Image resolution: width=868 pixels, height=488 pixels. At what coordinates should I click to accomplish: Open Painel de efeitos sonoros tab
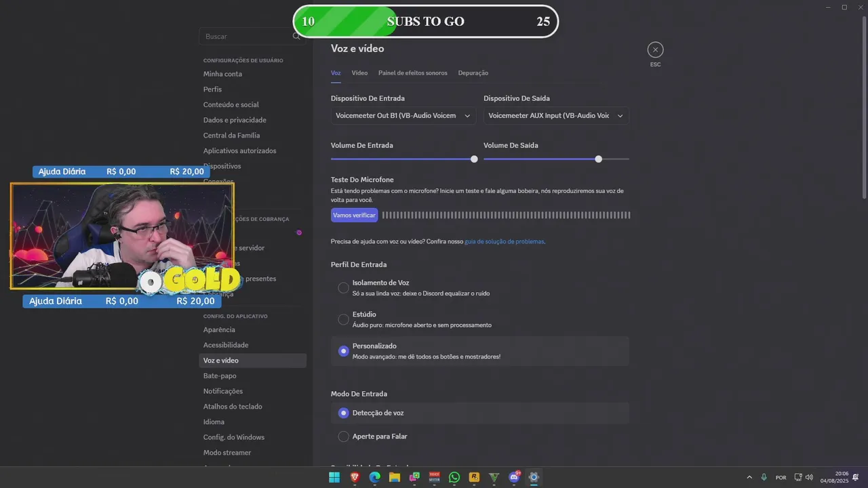point(413,73)
